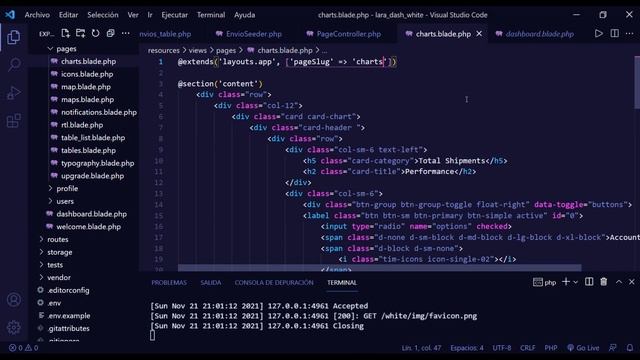Refresh the explorer file tree
The width and height of the screenshot is (640, 360).
coord(96,33)
